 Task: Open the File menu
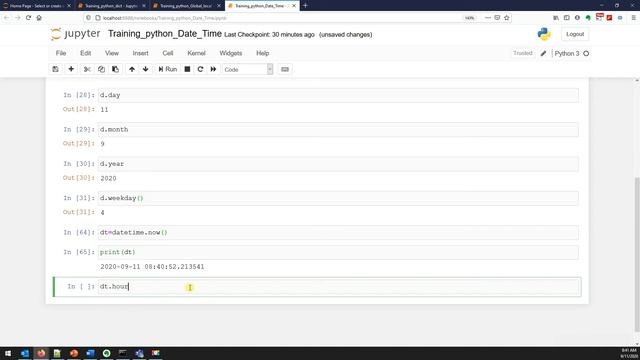pyautogui.click(x=61, y=53)
